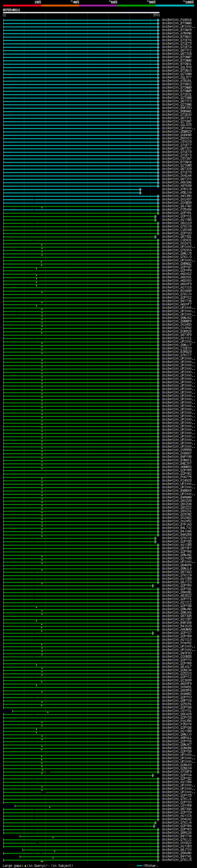Click the alignment bar for UniRef100_B7SNX1
The image size is (197, 868).
point(81,64)
